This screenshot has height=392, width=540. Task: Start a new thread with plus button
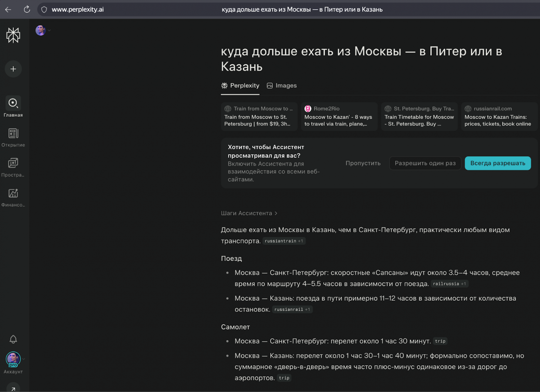tap(13, 69)
